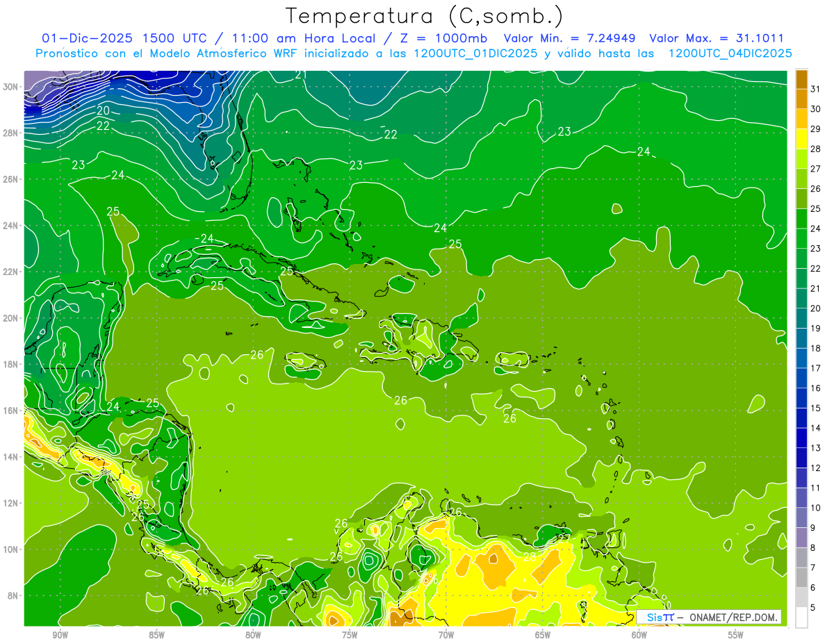Click the 10N latitude axis label
The image size is (834, 644).
coord(11,549)
